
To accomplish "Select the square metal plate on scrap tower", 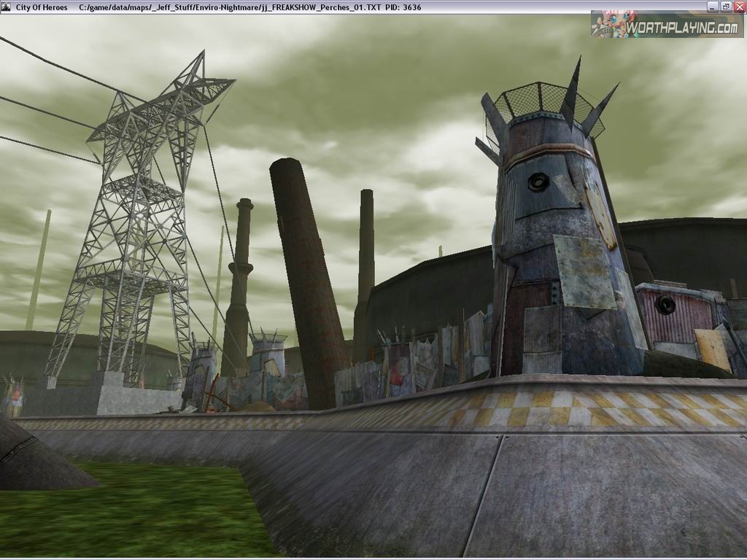I will point(584,270).
